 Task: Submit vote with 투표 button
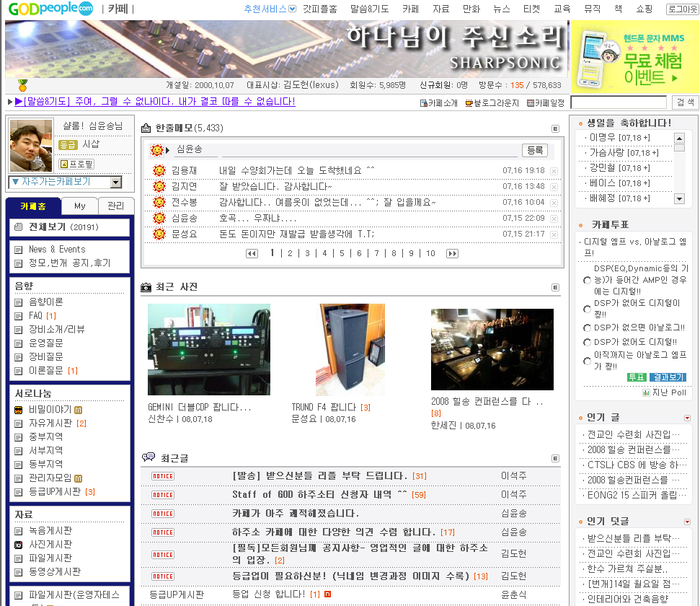[636, 377]
